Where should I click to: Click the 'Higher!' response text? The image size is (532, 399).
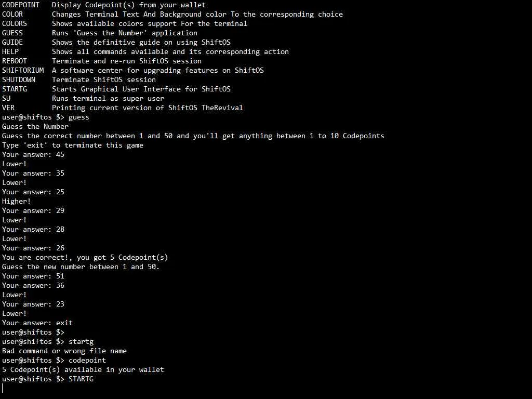click(x=17, y=201)
